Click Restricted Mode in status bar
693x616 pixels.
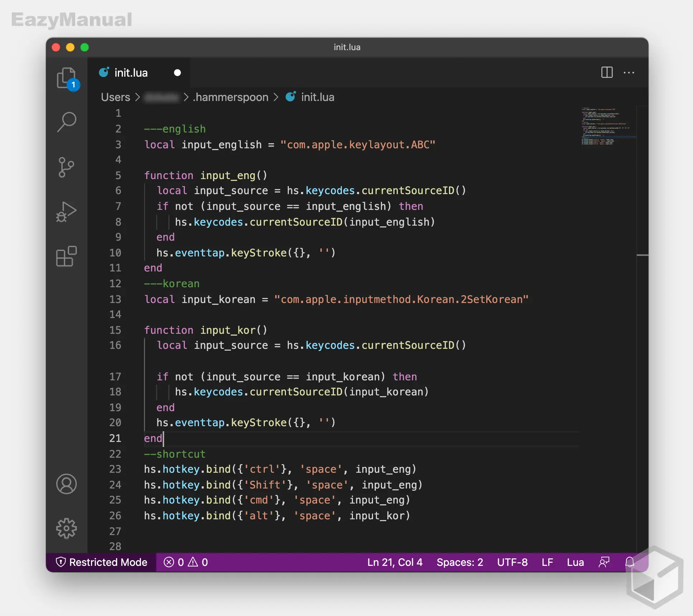(x=102, y=562)
